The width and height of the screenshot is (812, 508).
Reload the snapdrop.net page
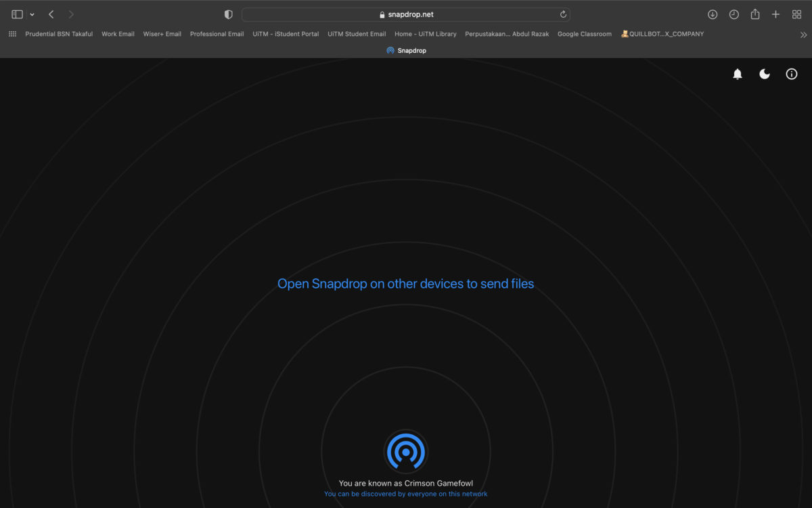pos(563,14)
